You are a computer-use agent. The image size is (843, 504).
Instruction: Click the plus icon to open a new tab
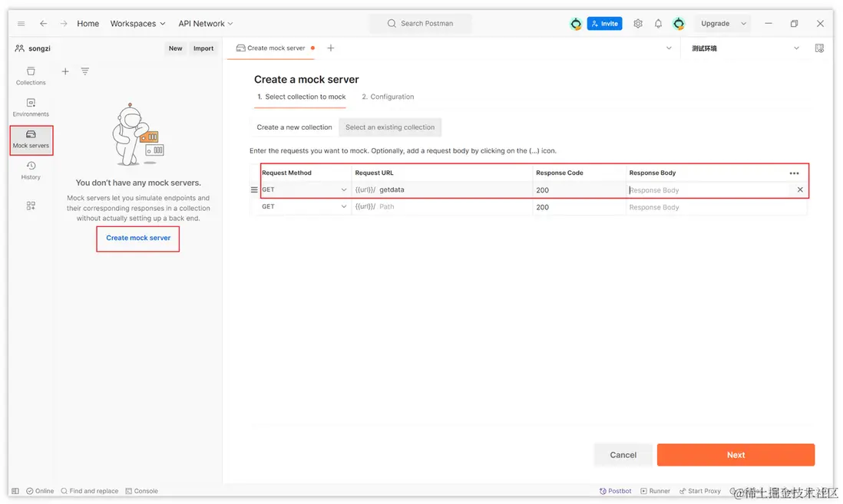(331, 48)
